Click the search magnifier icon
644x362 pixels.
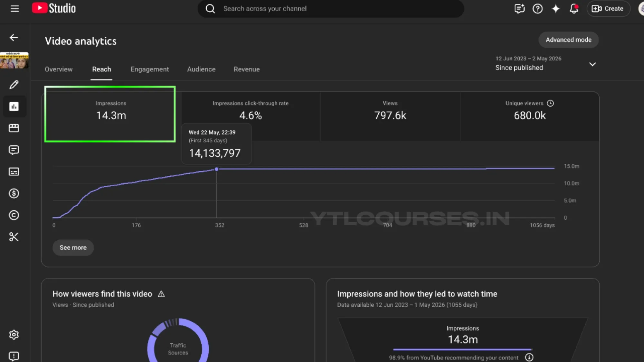[x=210, y=9]
